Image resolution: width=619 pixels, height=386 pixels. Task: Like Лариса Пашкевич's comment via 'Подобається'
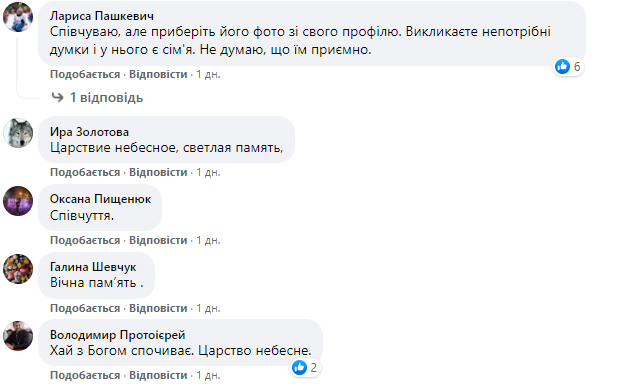click(x=85, y=74)
